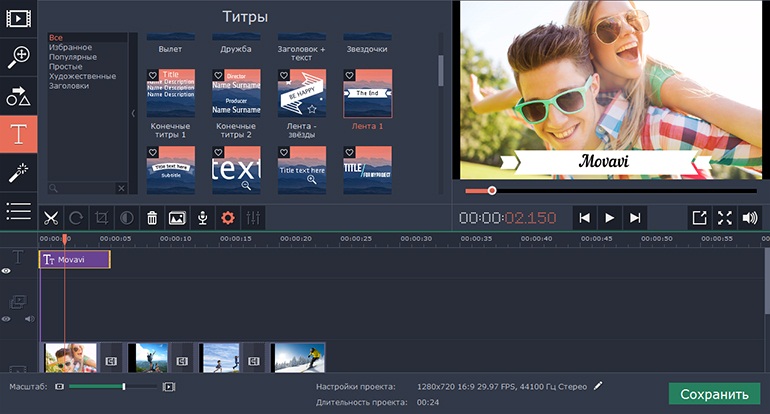Favorite the Конечные титры 1 heart
The height and width of the screenshot is (414, 770).
point(153,75)
